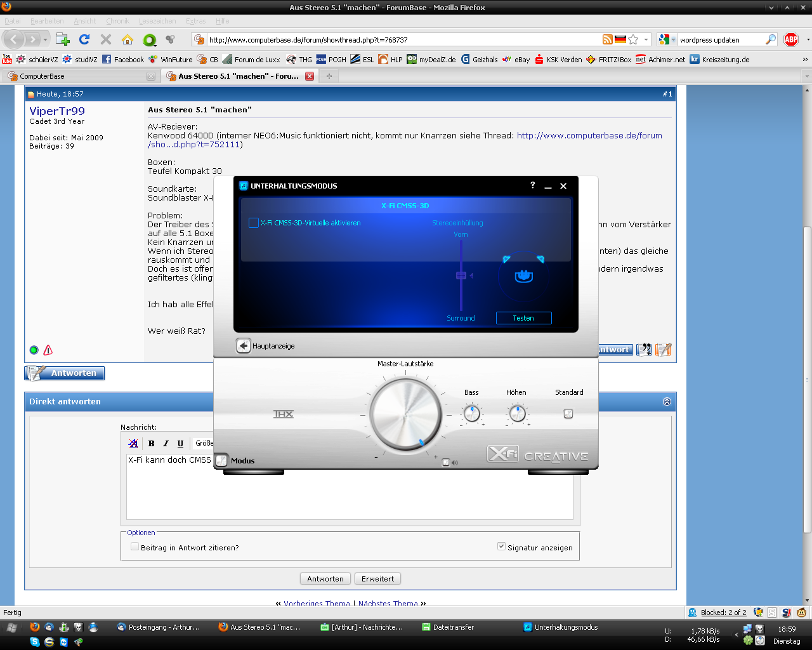
Task: Open the Geizhals bookmark
Action: [479, 60]
